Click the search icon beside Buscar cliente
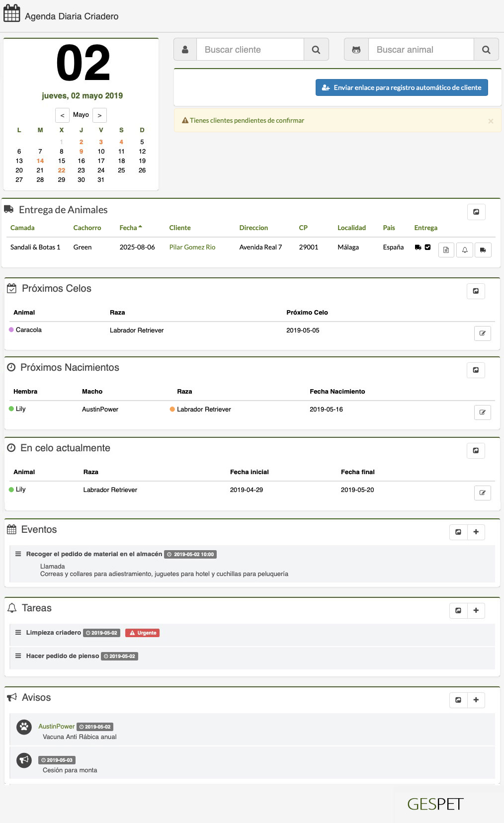 [x=316, y=50]
